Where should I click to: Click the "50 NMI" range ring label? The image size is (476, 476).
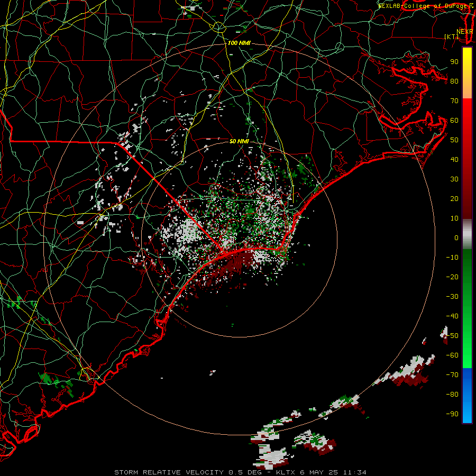point(239,141)
